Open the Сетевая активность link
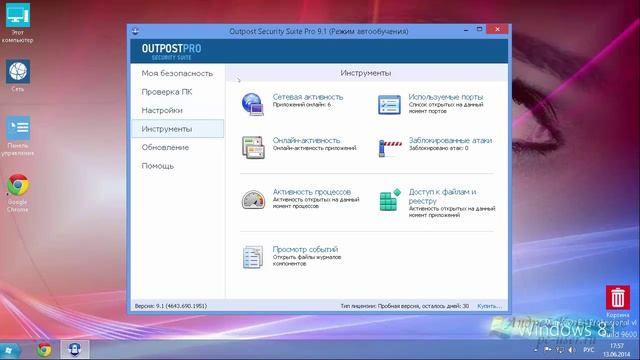The image size is (640, 360). point(308,97)
